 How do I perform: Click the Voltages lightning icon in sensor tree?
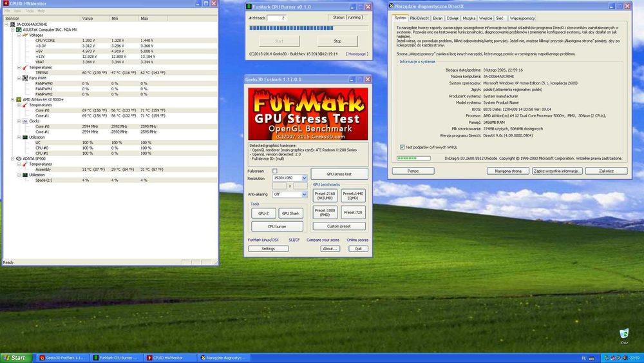[x=25, y=35]
